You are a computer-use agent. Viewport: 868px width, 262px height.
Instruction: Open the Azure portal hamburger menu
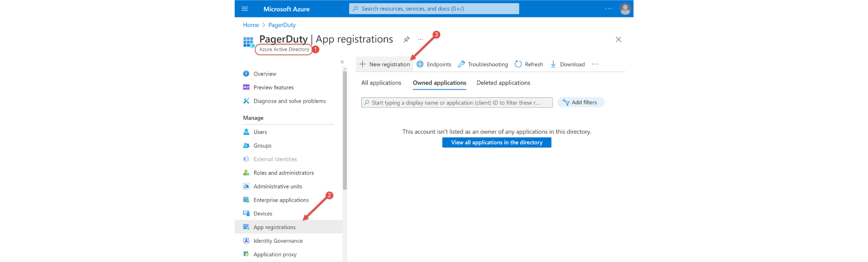coord(245,9)
